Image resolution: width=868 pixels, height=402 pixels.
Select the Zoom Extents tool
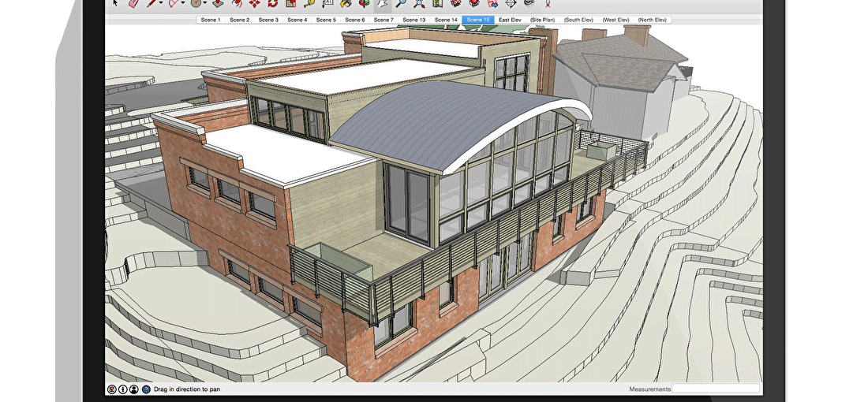point(420,3)
